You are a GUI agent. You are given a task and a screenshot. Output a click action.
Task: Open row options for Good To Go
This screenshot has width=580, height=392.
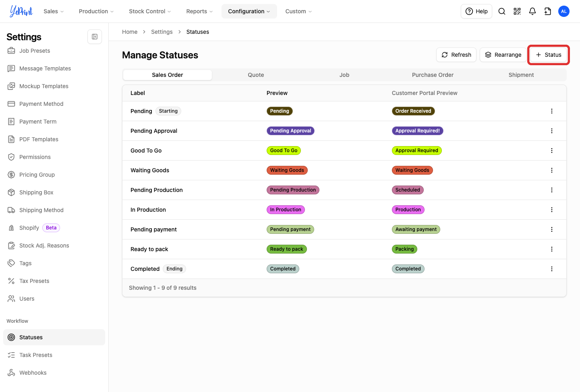tap(552, 151)
